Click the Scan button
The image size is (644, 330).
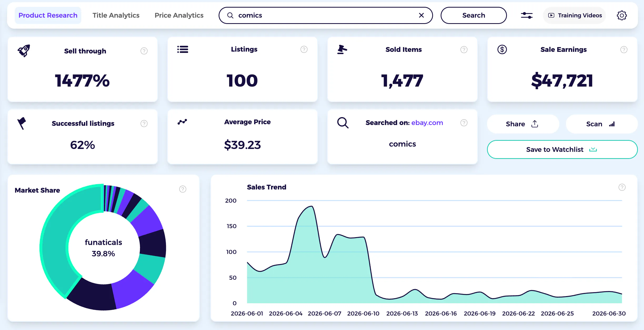601,124
